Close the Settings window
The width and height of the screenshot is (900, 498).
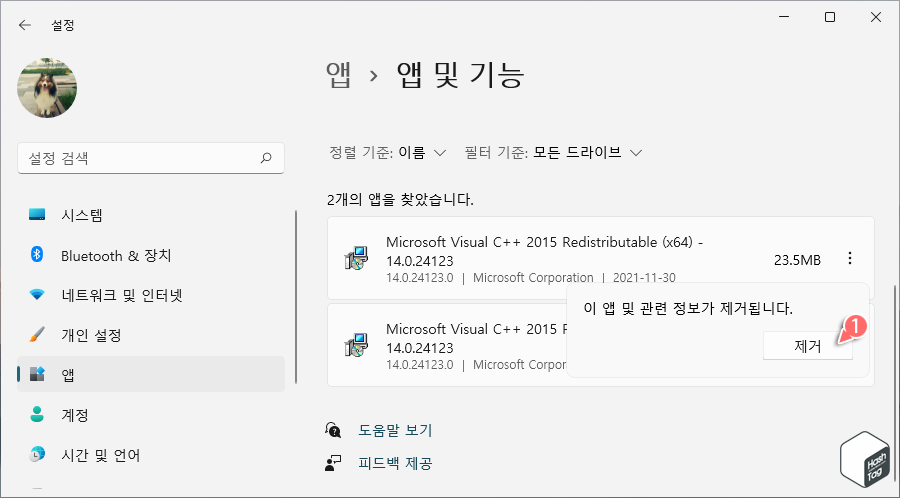[x=876, y=18]
